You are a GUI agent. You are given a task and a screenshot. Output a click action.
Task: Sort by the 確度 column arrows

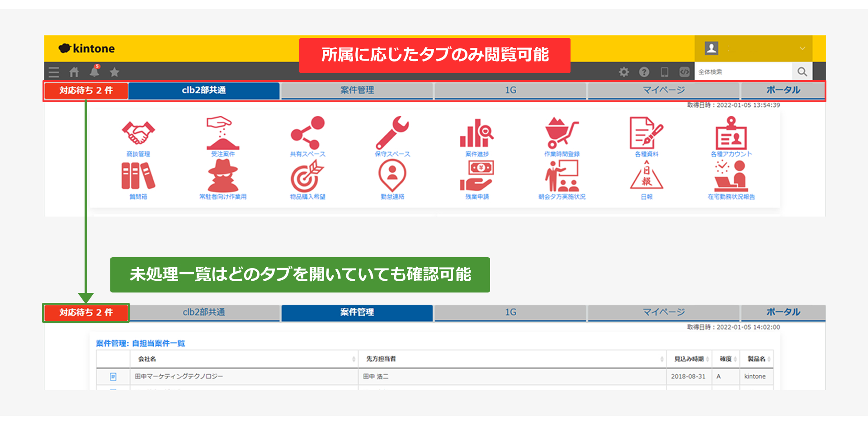point(736,359)
